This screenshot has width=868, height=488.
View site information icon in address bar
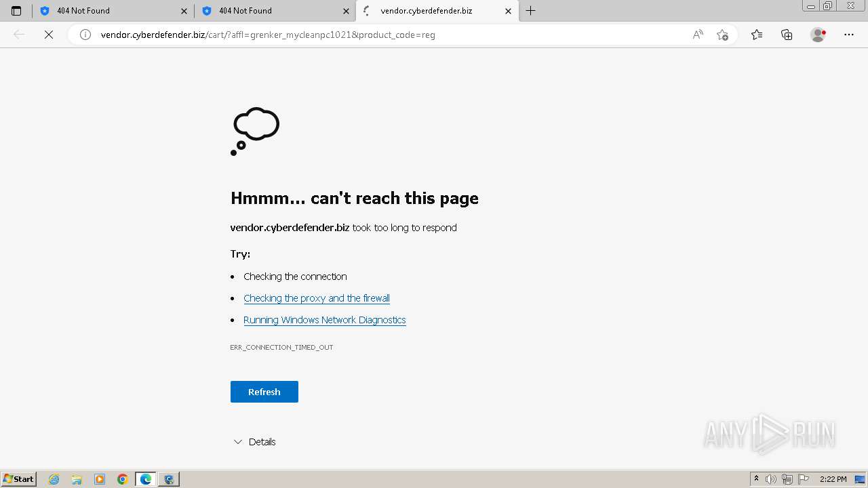coord(85,35)
